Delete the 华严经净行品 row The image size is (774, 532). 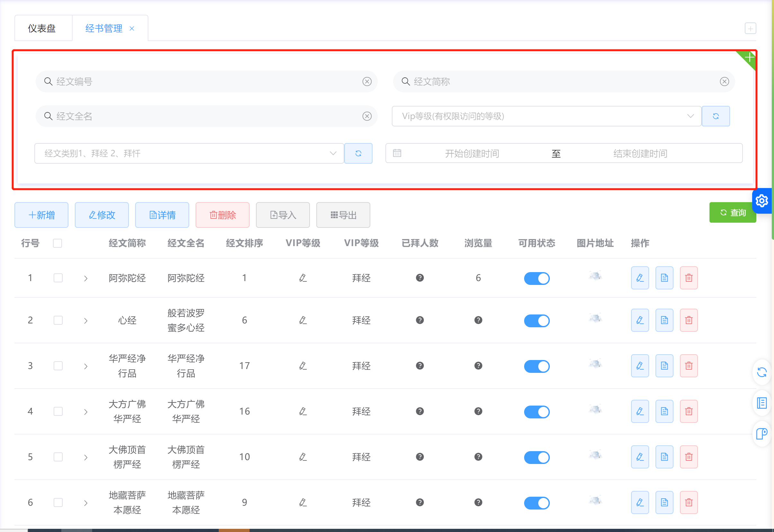pyautogui.click(x=688, y=366)
